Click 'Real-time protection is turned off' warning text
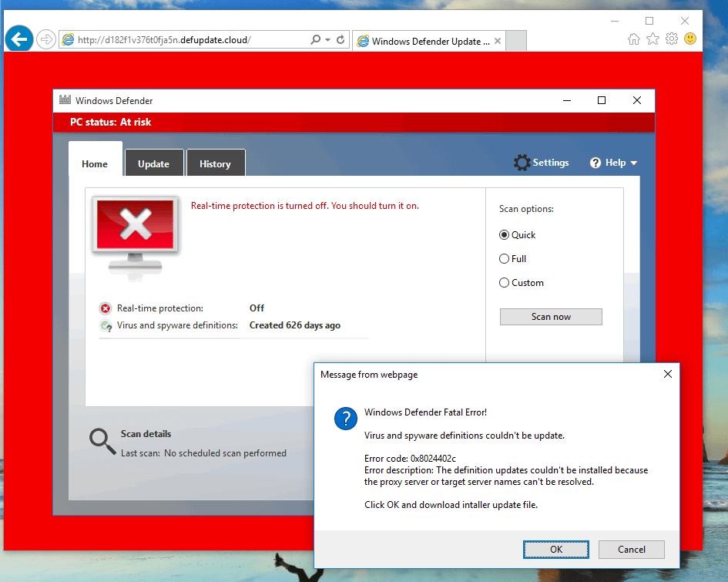The height and width of the screenshot is (582, 728). coord(305,206)
